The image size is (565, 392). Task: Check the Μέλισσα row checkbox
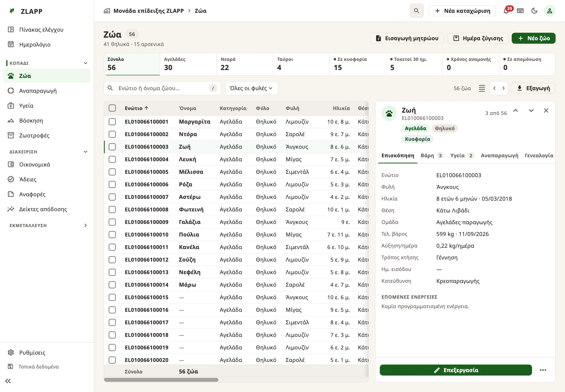pyautogui.click(x=112, y=172)
